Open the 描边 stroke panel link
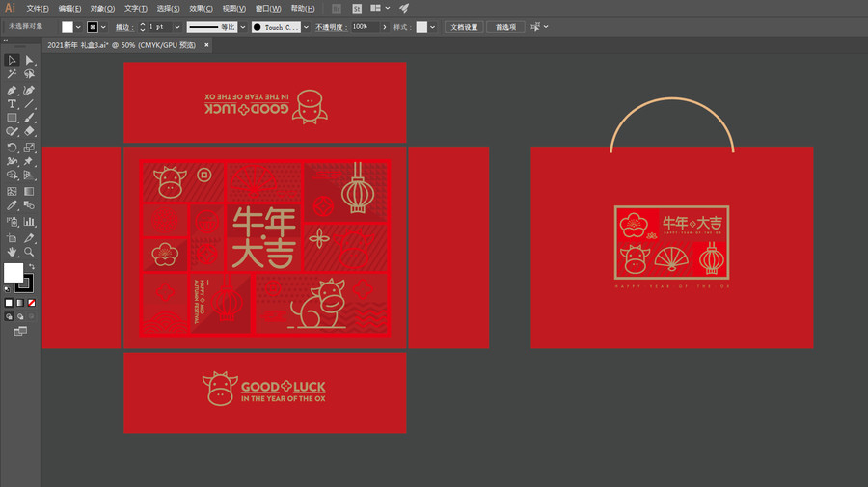Screen dimensions: 868x487 (124, 27)
